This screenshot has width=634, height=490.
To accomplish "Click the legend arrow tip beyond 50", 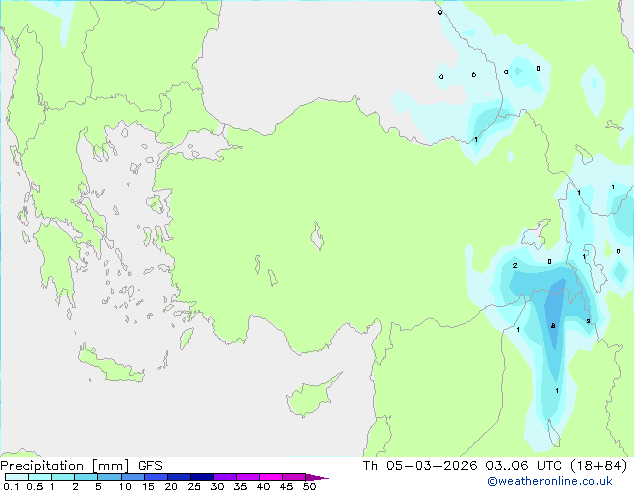I will pos(317,477).
